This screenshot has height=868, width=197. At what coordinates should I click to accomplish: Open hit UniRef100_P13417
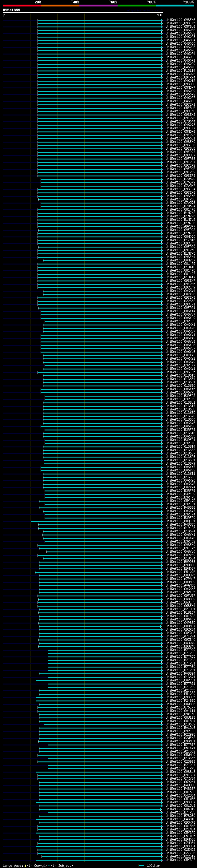pyautogui.click(x=180, y=277)
